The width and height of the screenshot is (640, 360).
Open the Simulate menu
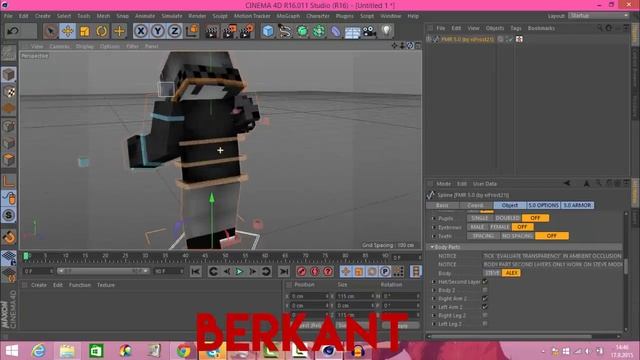click(x=172, y=16)
